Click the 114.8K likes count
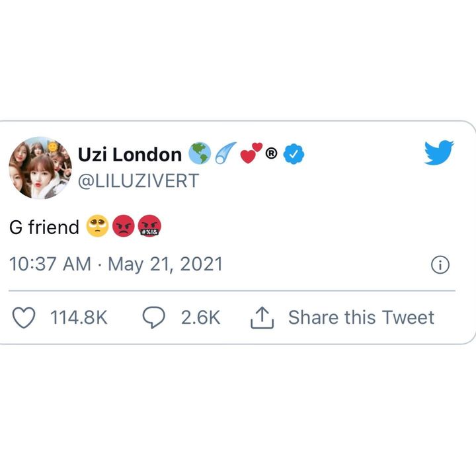 pos(79,318)
